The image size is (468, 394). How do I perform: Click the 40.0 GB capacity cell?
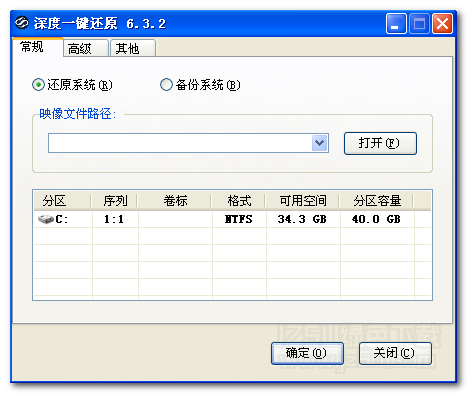coord(376,219)
